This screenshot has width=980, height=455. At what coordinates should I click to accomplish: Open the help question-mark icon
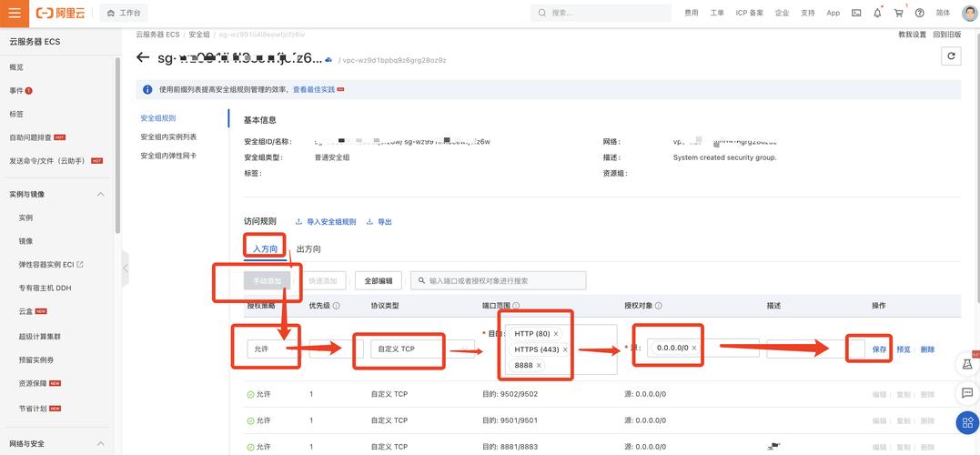tap(919, 13)
